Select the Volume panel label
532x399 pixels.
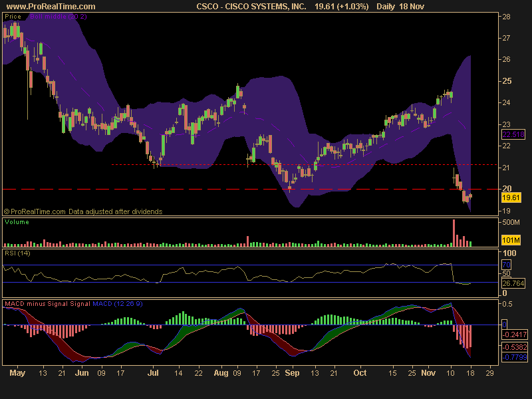17,222
